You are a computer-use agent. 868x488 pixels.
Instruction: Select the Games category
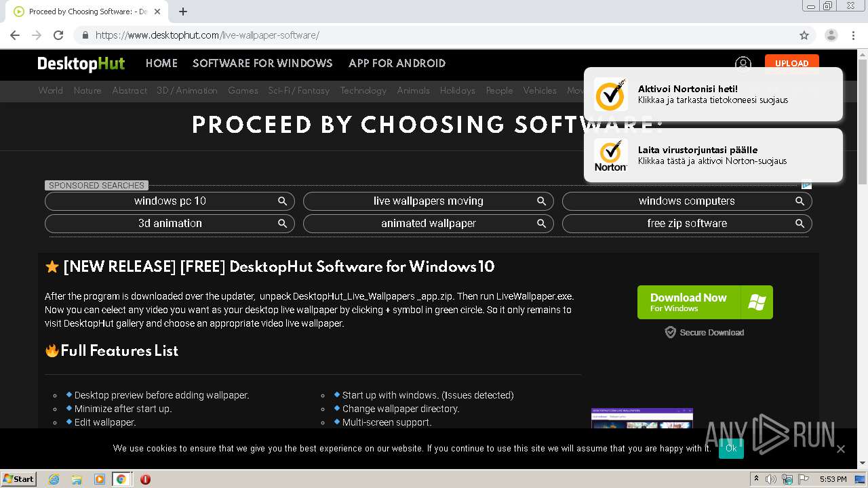pos(243,90)
